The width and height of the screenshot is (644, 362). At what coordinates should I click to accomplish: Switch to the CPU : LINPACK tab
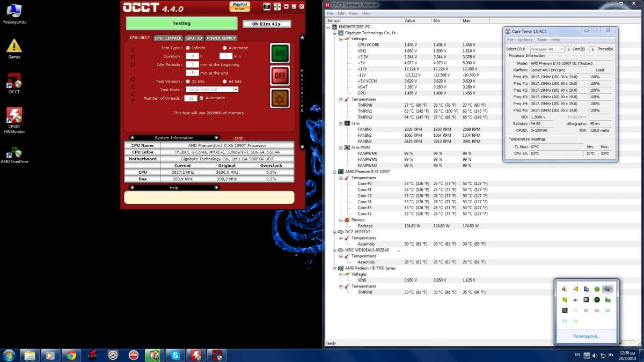click(x=168, y=38)
